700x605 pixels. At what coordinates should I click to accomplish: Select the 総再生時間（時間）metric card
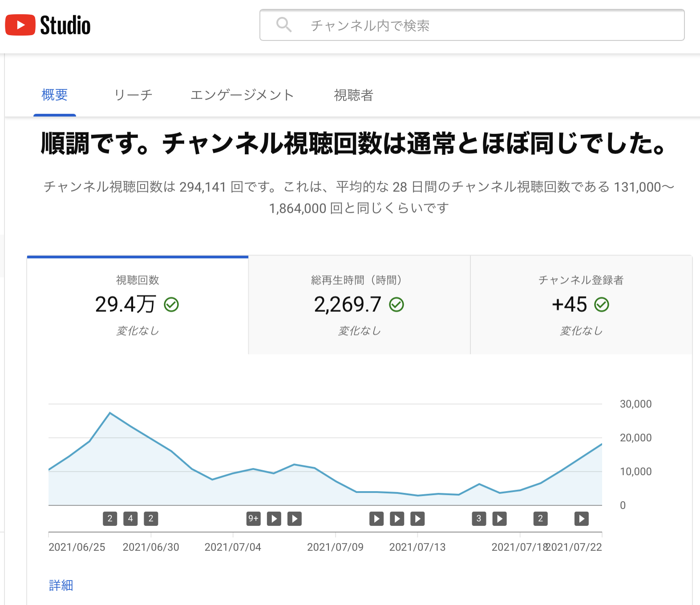point(359,305)
